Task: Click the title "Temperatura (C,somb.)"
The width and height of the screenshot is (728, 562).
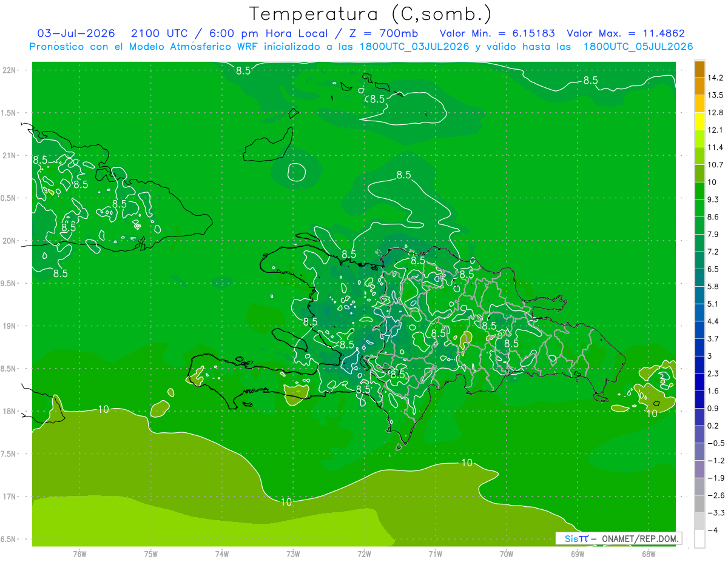Action: 369,13
